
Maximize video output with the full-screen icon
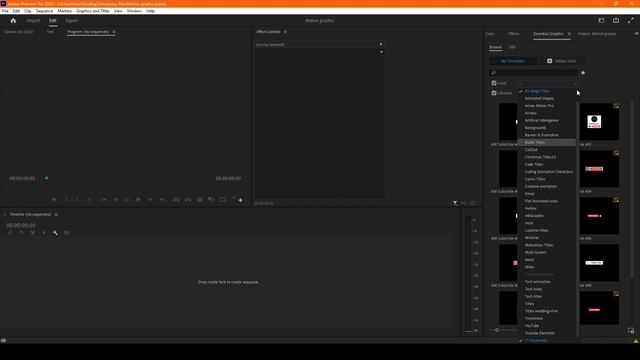click(631, 20)
